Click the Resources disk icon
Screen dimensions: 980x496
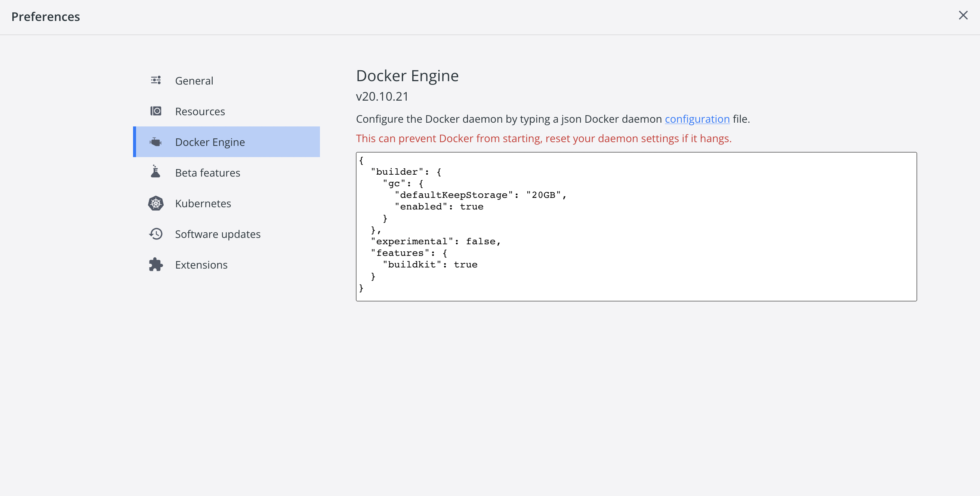tap(155, 111)
